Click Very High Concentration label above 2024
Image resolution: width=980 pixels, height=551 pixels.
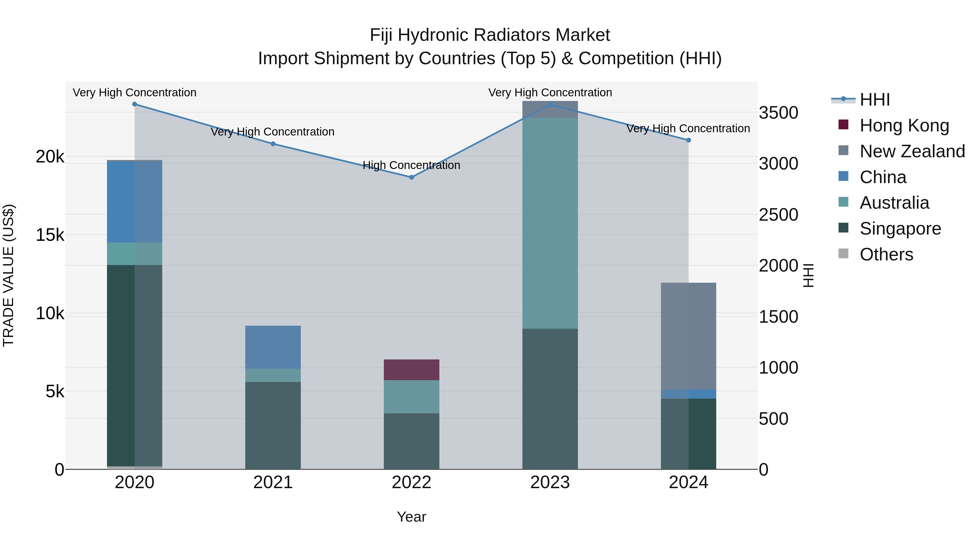[x=689, y=128]
